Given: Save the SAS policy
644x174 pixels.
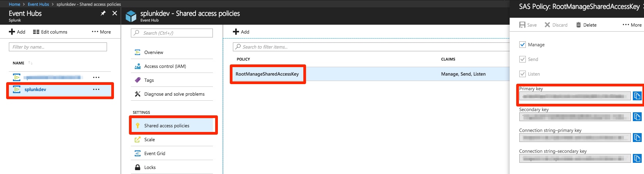Looking at the screenshot, I should coord(528,25).
